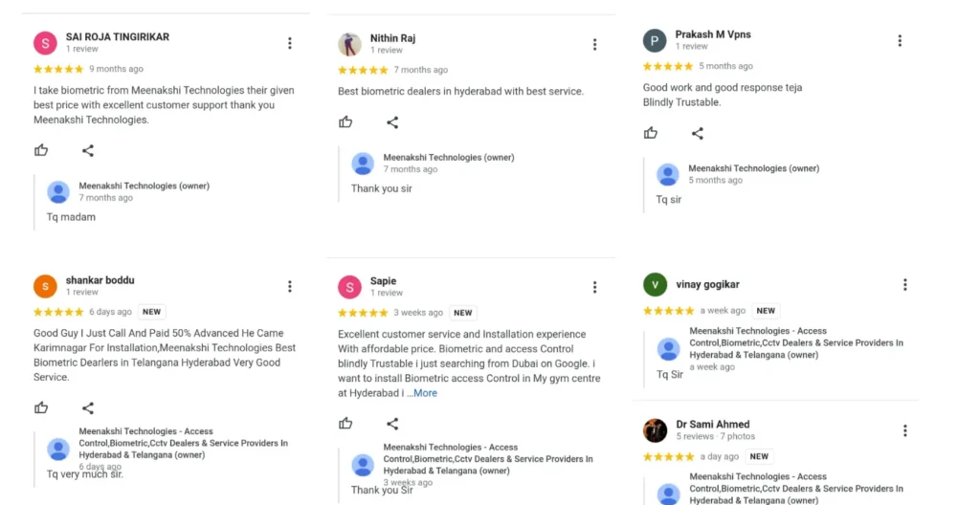Share Nithin Raj's review
980x505 pixels.
pos(392,122)
